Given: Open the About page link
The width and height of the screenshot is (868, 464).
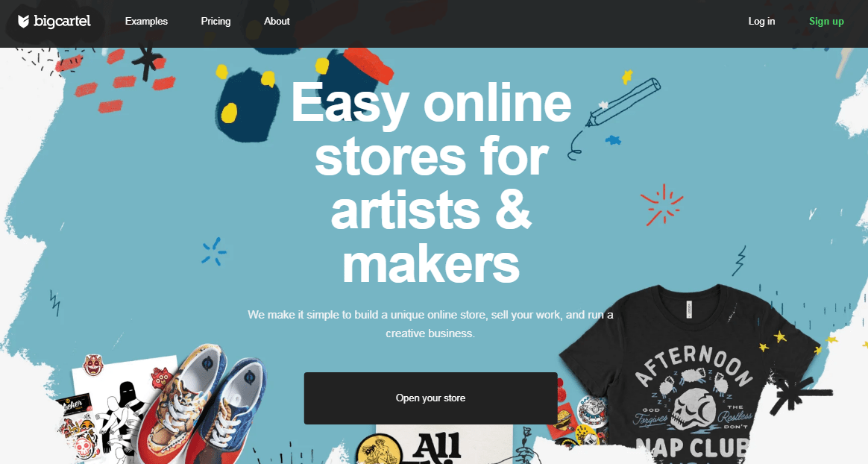Looking at the screenshot, I should click(x=277, y=21).
